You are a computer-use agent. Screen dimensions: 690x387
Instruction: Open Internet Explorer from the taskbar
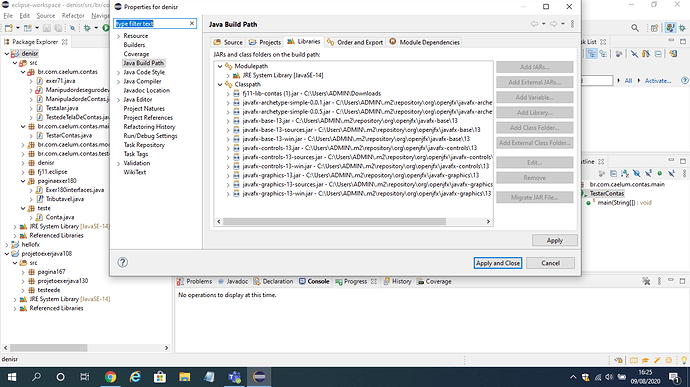point(135,377)
